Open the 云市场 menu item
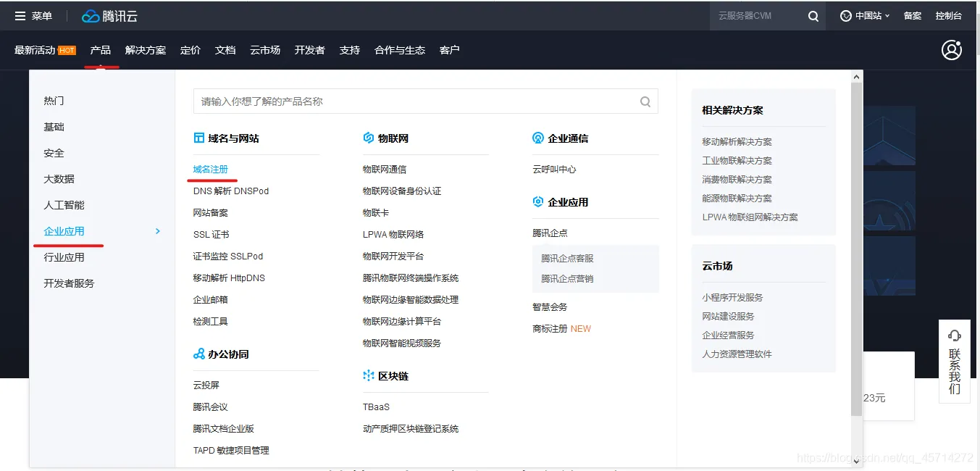980x471 pixels. [265, 50]
